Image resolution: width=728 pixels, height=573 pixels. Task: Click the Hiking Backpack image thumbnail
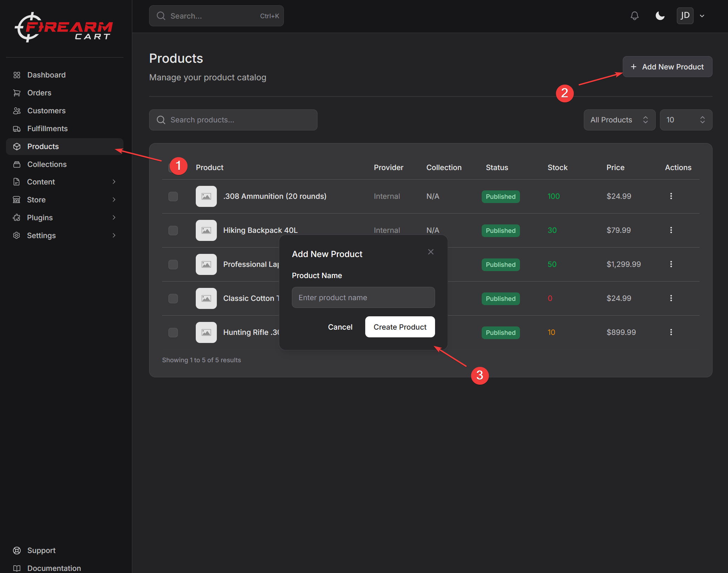[206, 230]
